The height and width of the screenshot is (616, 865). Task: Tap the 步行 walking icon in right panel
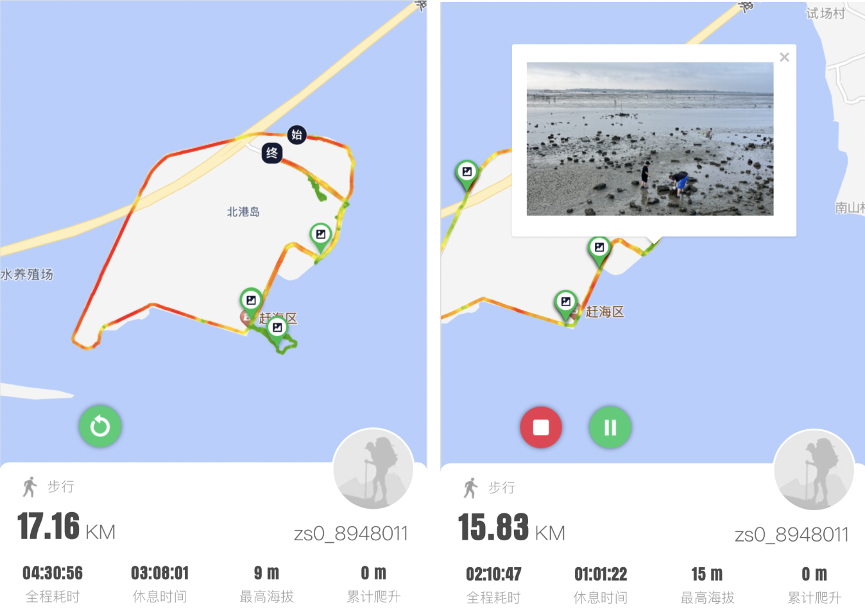click(470, 488)
